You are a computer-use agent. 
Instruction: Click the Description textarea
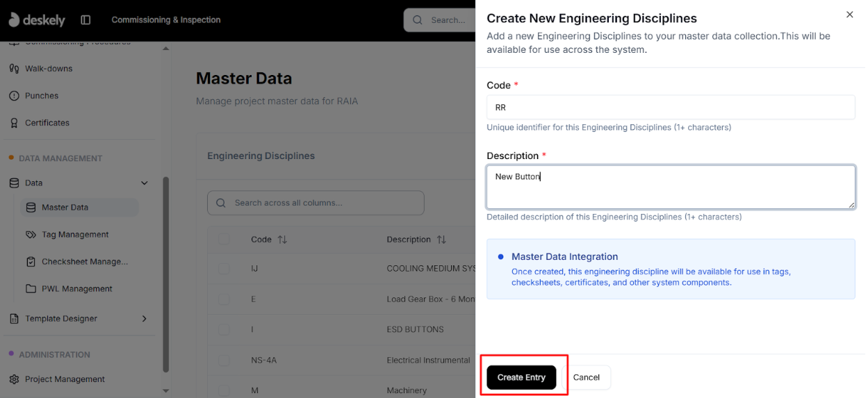click(x=671, y=187)
